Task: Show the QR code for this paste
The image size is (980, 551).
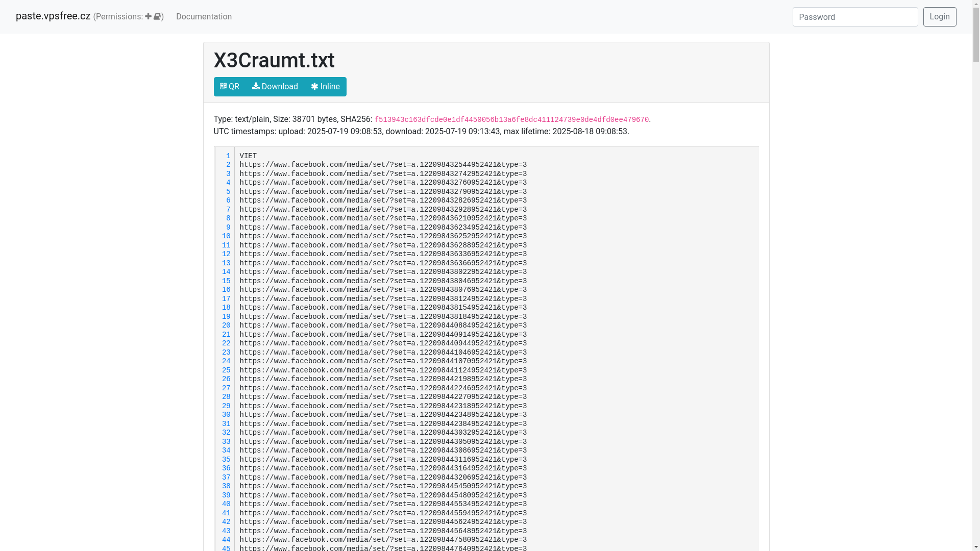Action: (x=230, y=87)
